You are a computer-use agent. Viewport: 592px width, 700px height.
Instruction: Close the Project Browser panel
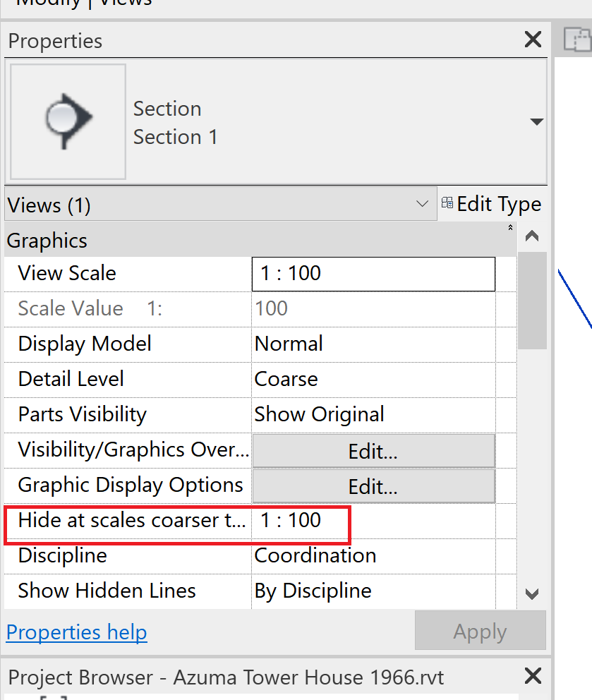coord(533,677)
